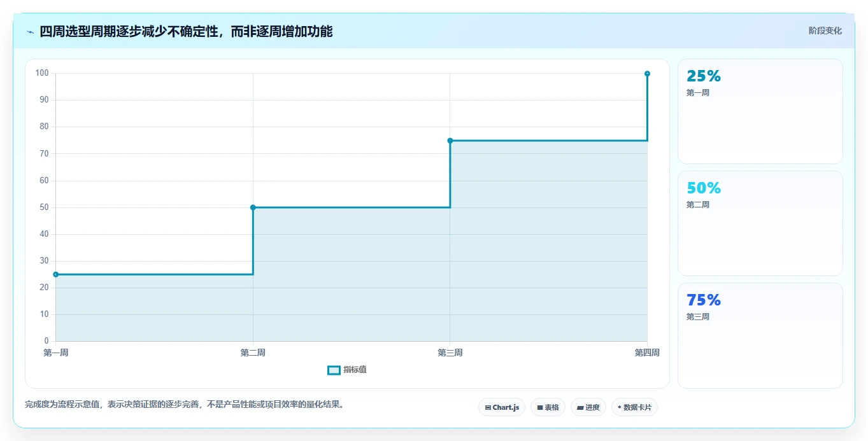This screenshot has width=868, height=441.
Task: Open the 50% 第二周 stat card
Action: tap(760, 223)
